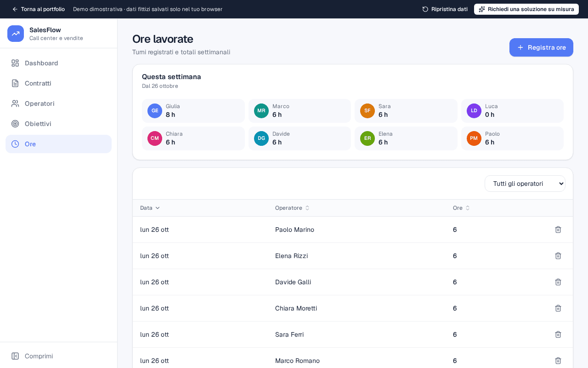Viewport: 588px width, 368px height.
Task: Click the Elena Rizzi operator cell
Action: 291,256
